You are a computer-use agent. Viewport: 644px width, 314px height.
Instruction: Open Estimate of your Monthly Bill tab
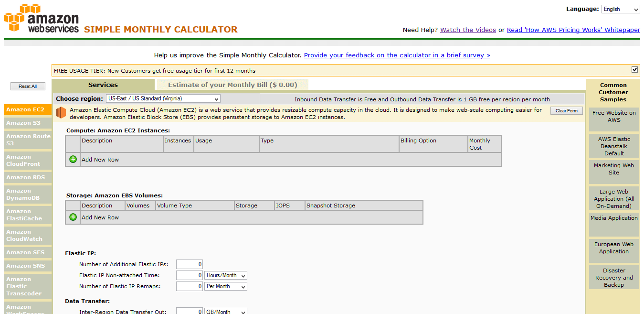click(x=232, y=85)
